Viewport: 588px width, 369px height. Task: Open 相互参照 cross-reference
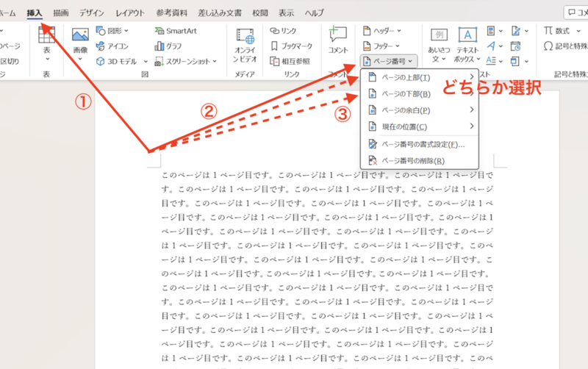click(x=290, y=61)
